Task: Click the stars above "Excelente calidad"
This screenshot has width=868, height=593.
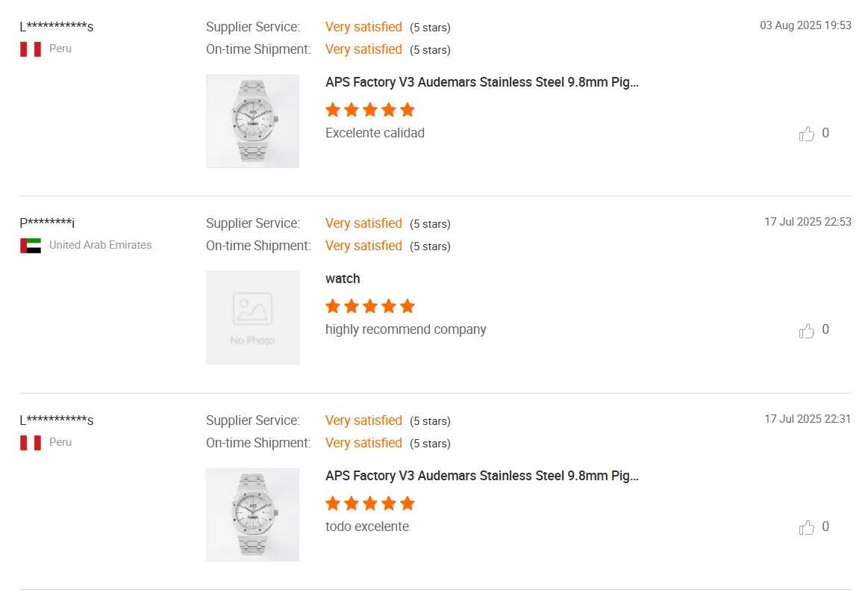Action: (x=370, y=110)
